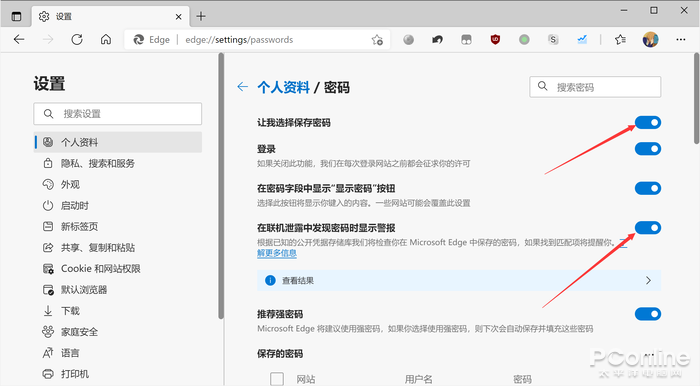Click the uBlock Origin shield icon
The width and height of the screenshot is (700, 386).
(495, 40)
